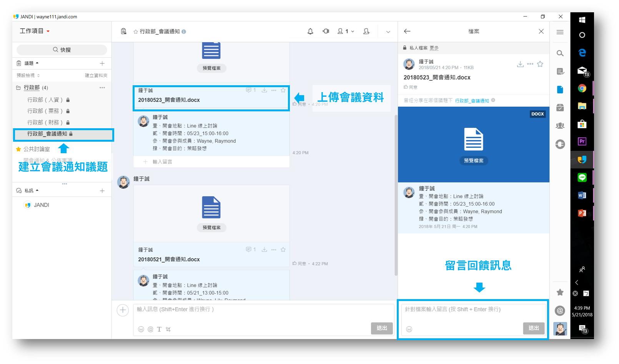The width and height of the screenshot is (619, 364).
Task: Go back using the arrow in 檔案 panel
Action: [407, 31]
